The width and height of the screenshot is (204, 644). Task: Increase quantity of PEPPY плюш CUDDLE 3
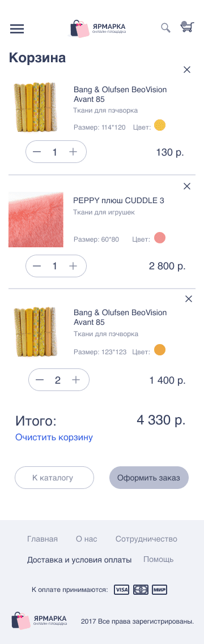[x=73, y=266]
